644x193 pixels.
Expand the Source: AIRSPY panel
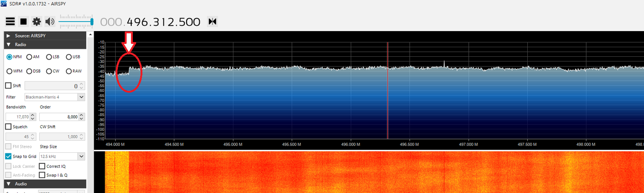(x=45, y=36)
